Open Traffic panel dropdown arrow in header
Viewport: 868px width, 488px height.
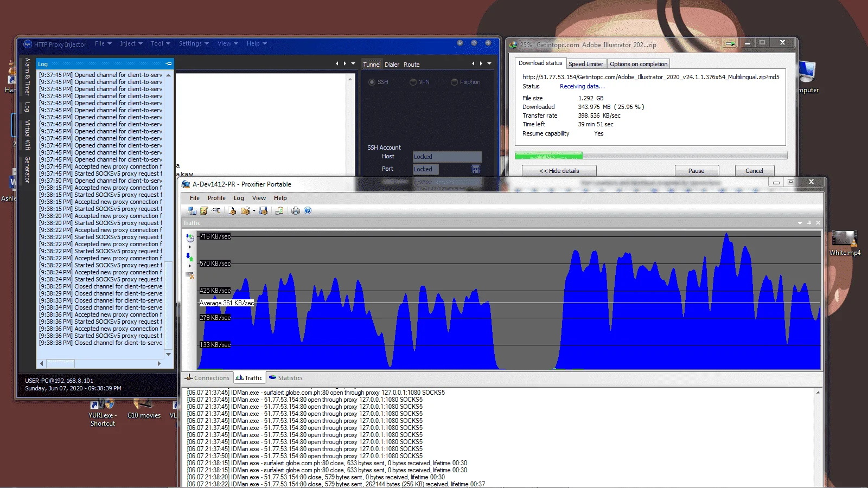click(x=800, y=223)
